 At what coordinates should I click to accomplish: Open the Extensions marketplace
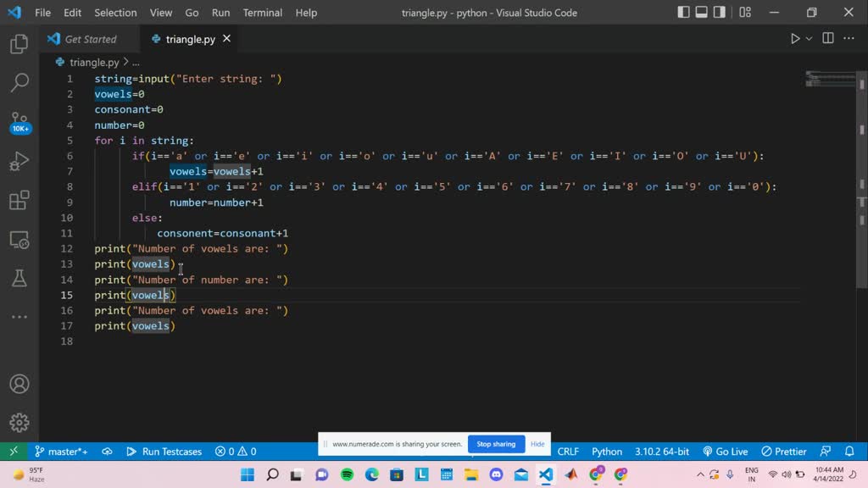pyautogui.click(x=19, y=201)
